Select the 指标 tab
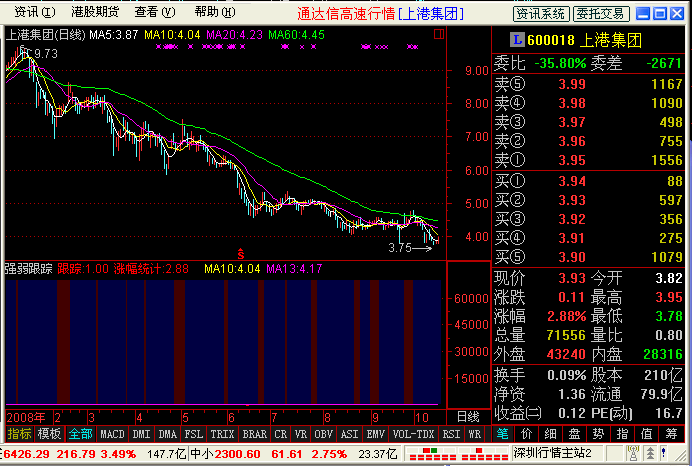Image resolution: width=692 pixels, height=466 pixels. (19, 434)
